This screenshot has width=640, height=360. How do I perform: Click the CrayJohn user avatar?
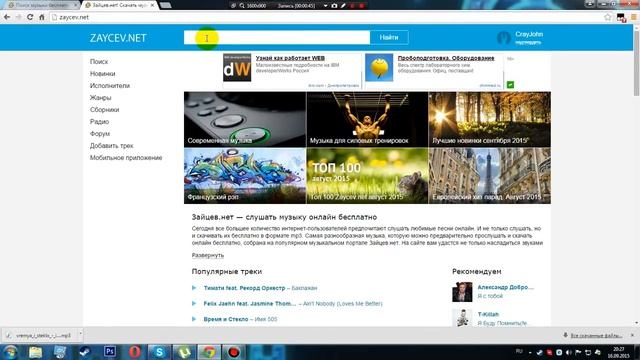[x=503, y=38]
